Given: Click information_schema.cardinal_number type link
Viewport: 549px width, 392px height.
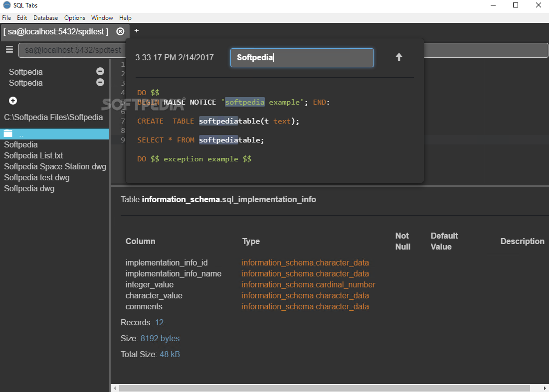Looking at the screenshot, I should point(309,284).
